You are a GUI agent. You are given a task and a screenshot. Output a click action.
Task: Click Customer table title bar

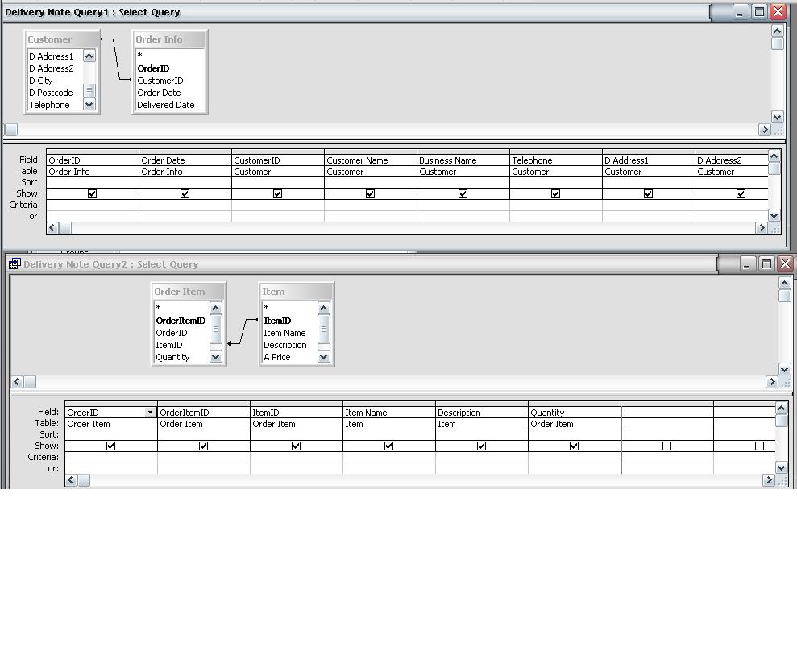point(61,39)
